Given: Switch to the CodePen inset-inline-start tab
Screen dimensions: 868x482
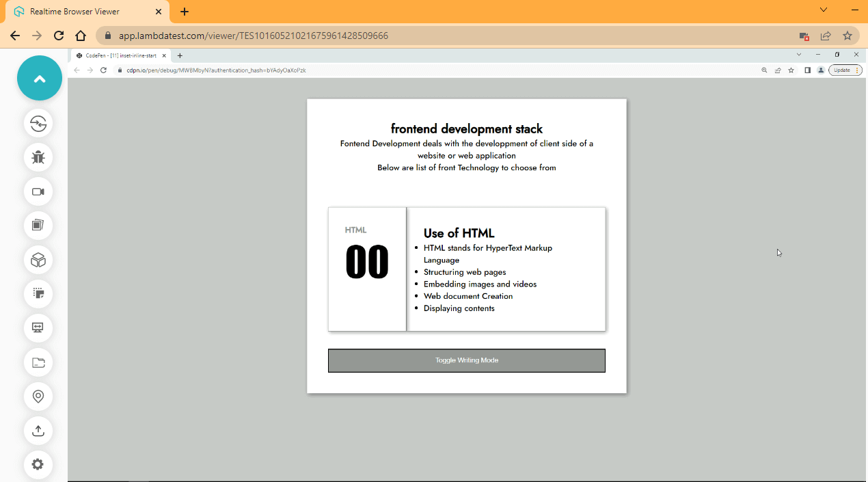Looking at the screenshot, I should click(x=120, y=55).
